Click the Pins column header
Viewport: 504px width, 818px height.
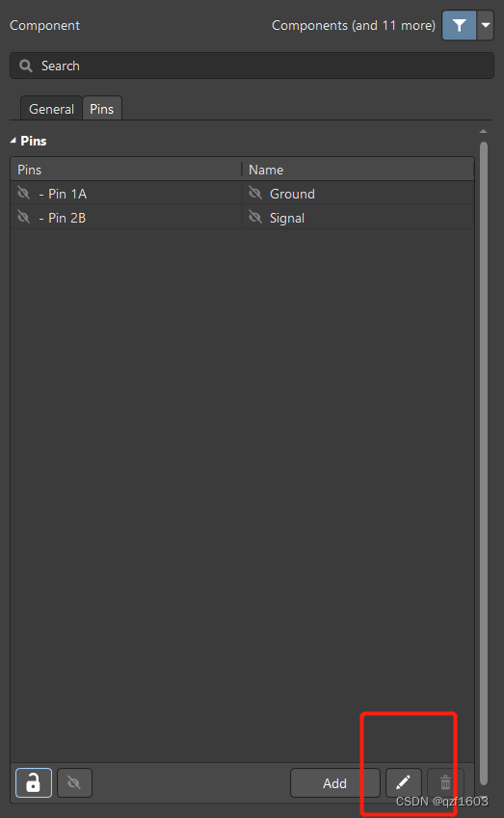point(125,170)
